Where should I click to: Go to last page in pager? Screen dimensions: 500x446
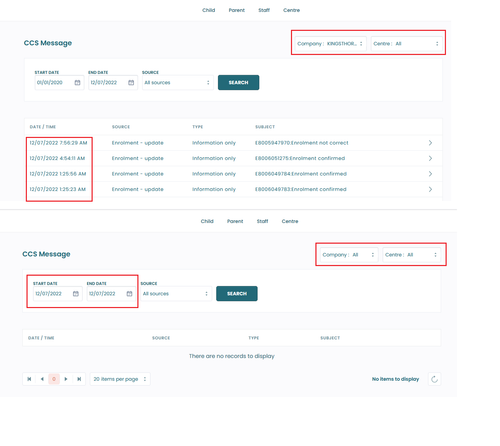79,379
